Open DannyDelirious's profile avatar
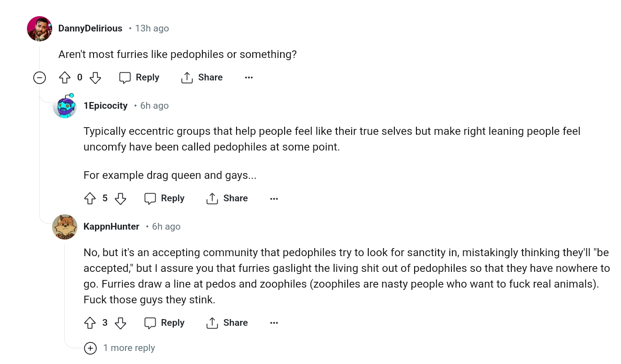 point(40,29)
